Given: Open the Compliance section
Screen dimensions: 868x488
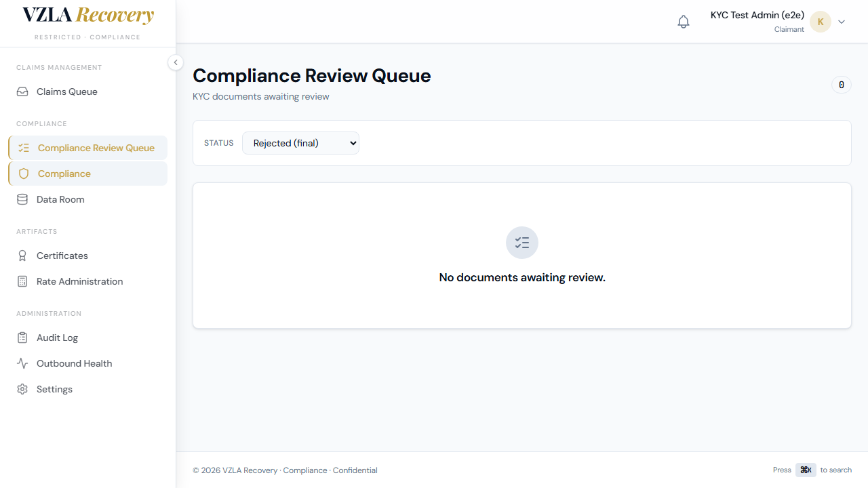Looking at the screenshot, I should click(x=88, y=174).
